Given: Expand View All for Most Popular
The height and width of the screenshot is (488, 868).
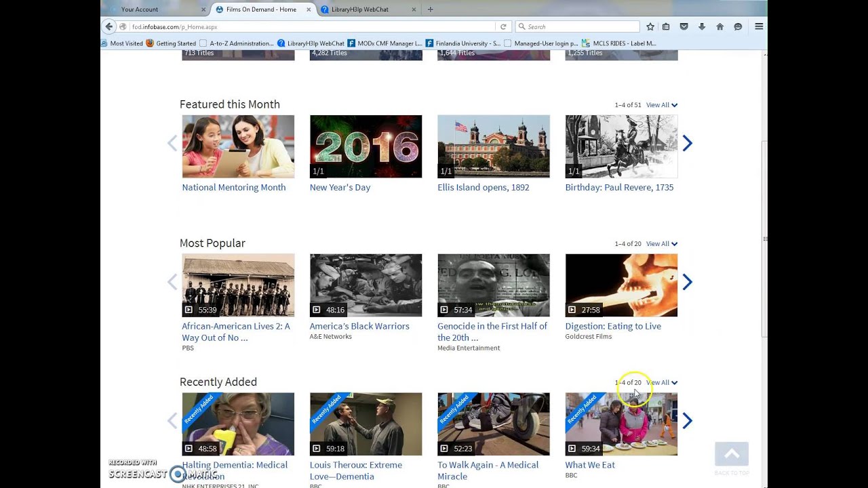Looking at the screenshot, I should click(x=662, y=244).
